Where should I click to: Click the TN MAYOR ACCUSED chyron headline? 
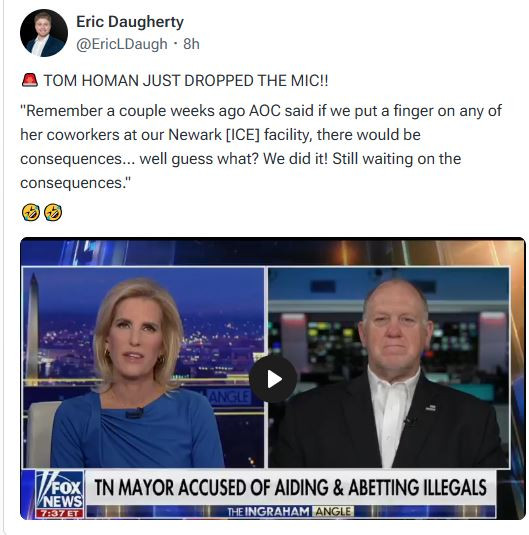(x=290, y=487)
